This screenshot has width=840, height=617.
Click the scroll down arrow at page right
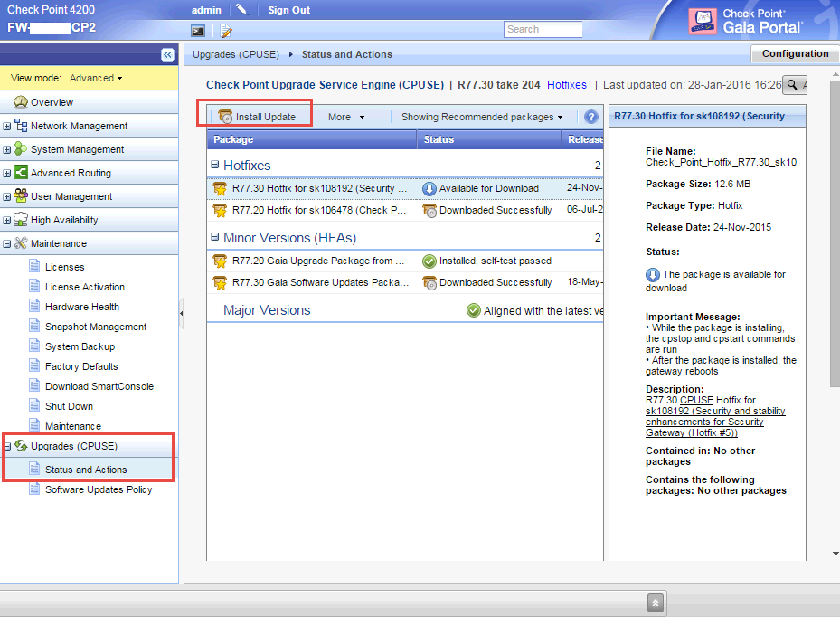point(835,554)
